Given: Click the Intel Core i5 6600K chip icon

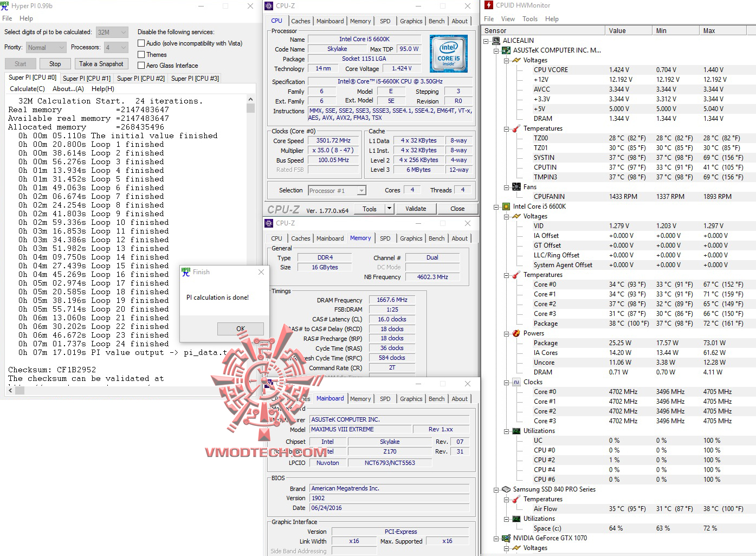Looking at the screenshot, I should (x=506, y=206).
